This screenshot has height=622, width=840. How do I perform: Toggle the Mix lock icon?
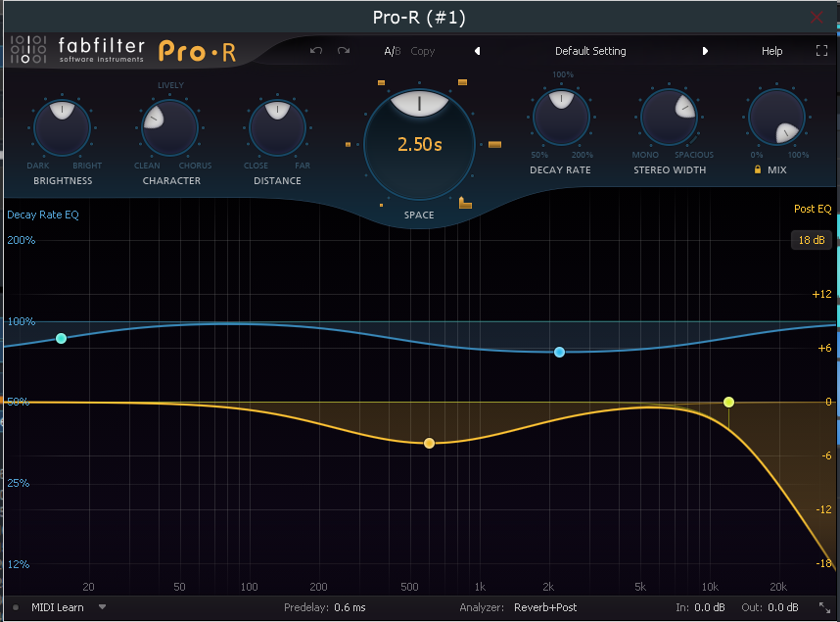coord(758,169)
